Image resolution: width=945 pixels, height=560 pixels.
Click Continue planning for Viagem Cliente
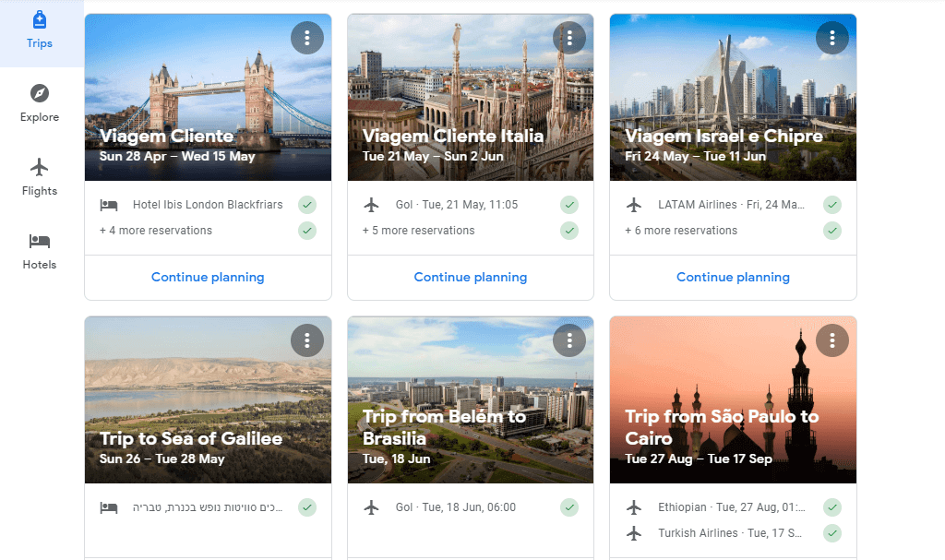(208, 277)
